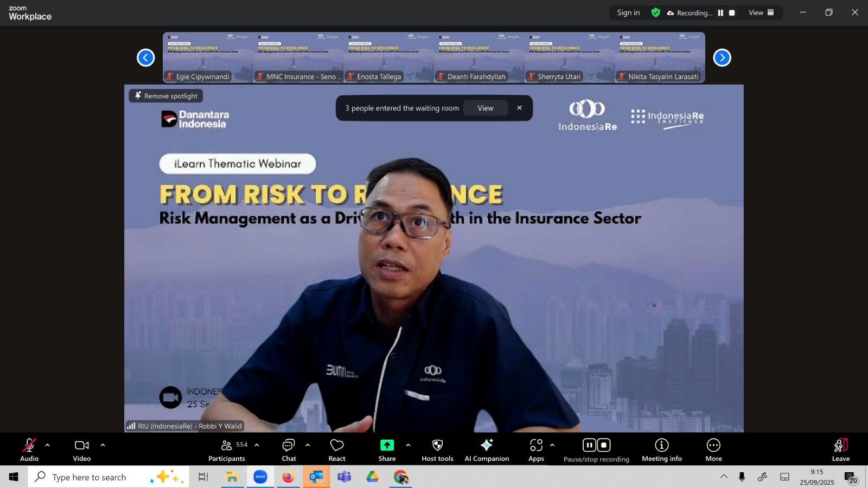This screenshot has height=488, width=868.
Task: Show Meeting info details
Action: 661,450
